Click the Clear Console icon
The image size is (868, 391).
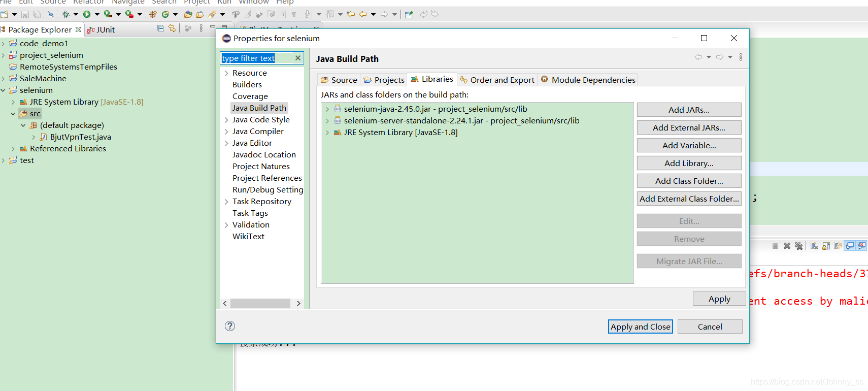[814, 246]
